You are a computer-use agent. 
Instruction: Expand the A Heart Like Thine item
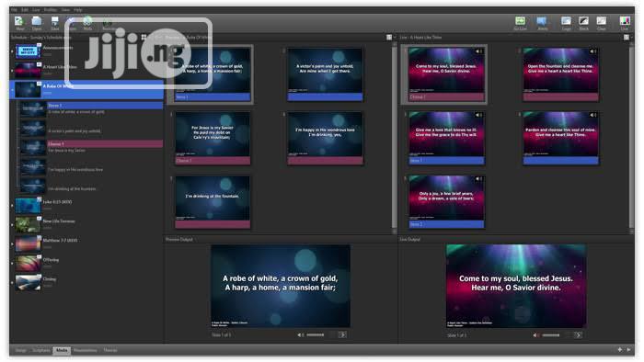[12, 71]
